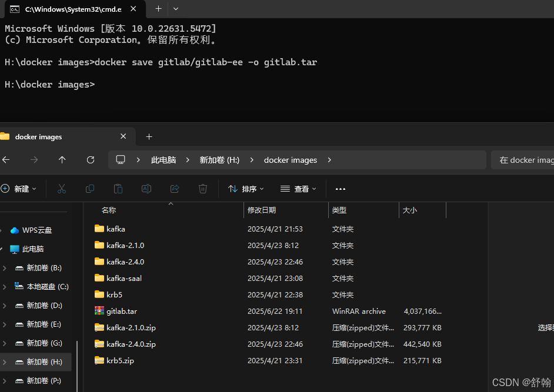Click the Delete trash icon in the toolbar
Image resolution: width=554 pixels, height=392 pixels.
point(202,188)
